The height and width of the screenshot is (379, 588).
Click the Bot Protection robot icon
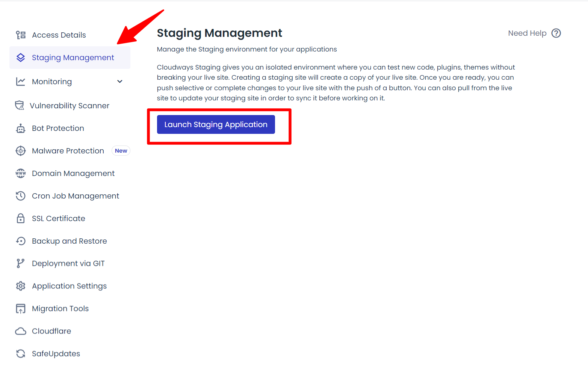click(x=21, y=128)
